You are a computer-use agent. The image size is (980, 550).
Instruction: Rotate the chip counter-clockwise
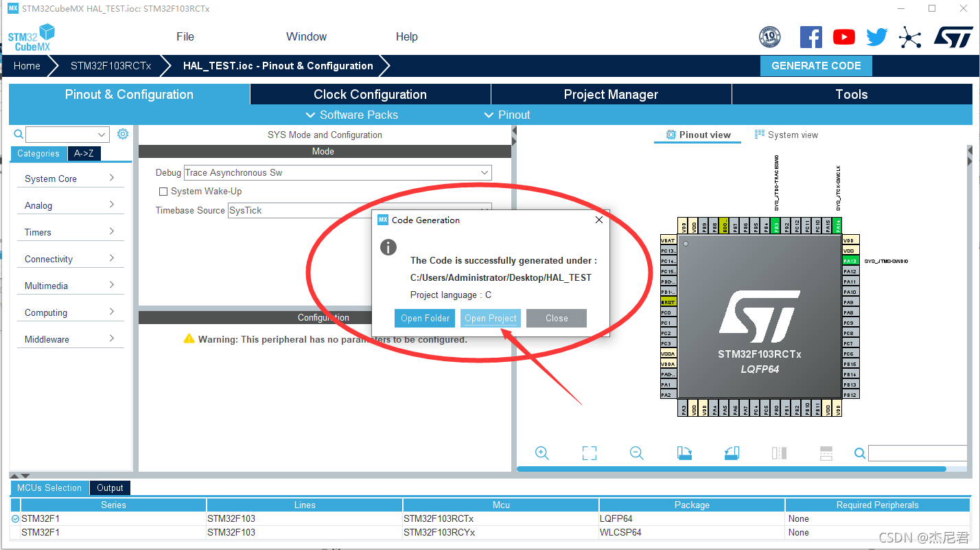[732, 453]
